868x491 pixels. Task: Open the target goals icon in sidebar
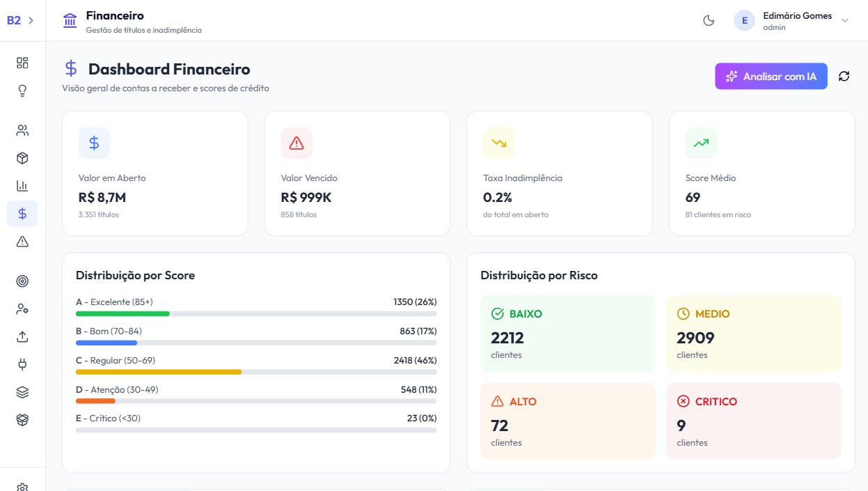tap(22, 281)
